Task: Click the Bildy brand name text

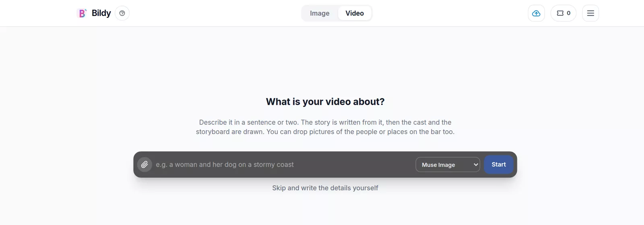Action: tap(101, 13)
